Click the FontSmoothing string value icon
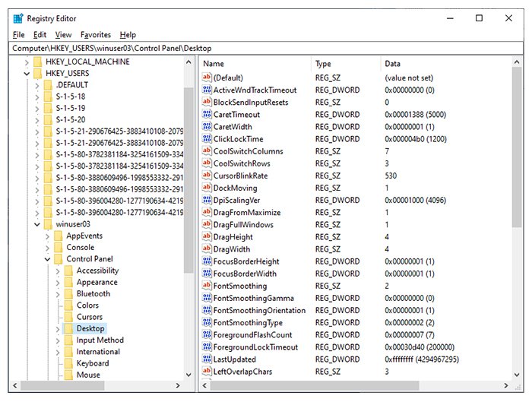532x402 pixels. click(x=207, y=286)
